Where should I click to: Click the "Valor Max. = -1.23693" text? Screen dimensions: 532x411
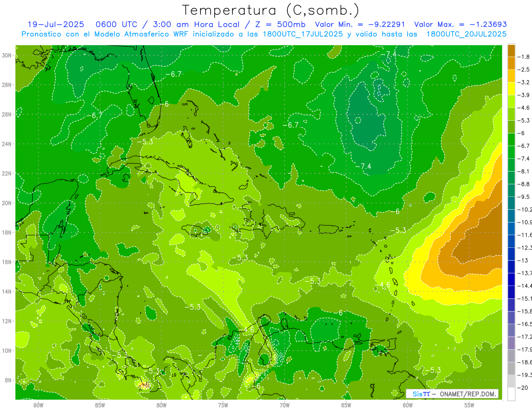click(x=461, y=24)
